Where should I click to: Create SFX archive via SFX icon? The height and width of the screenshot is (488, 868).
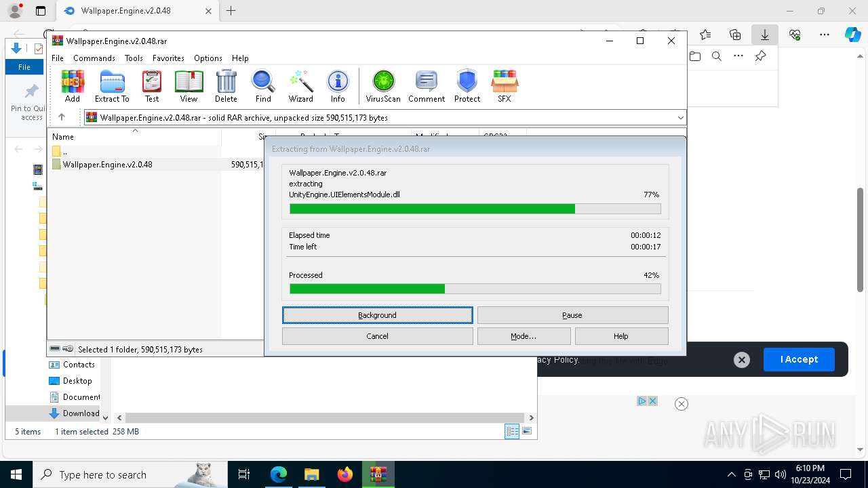pos(505,86)
